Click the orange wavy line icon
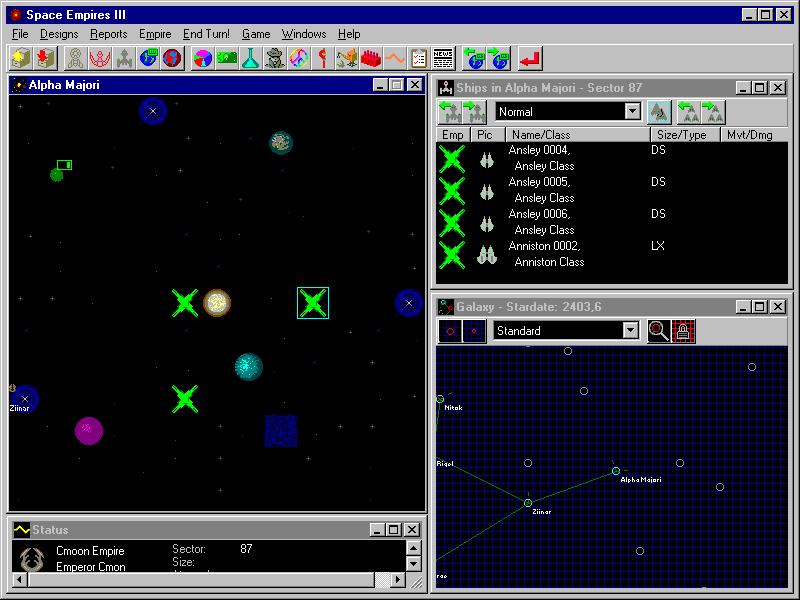The width and height of the screenshot is (800, 600). pyautogui.click(x=394, y=59)
